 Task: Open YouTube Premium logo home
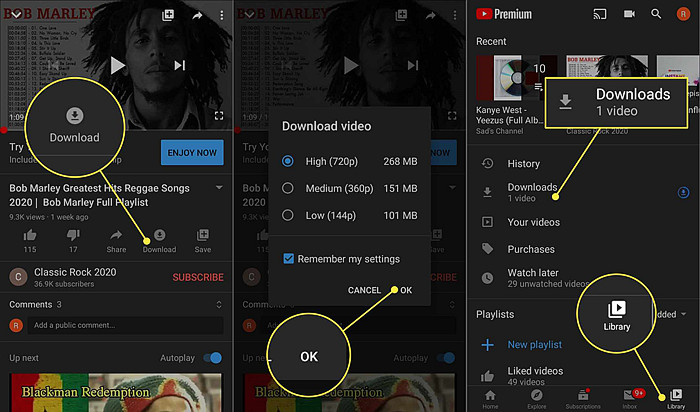(x=504, y=14)
